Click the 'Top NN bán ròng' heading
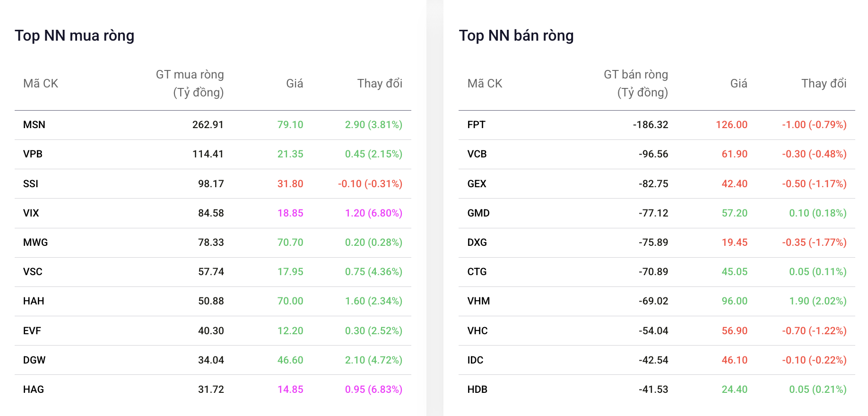Screen dimensions: 868x416 516,36
